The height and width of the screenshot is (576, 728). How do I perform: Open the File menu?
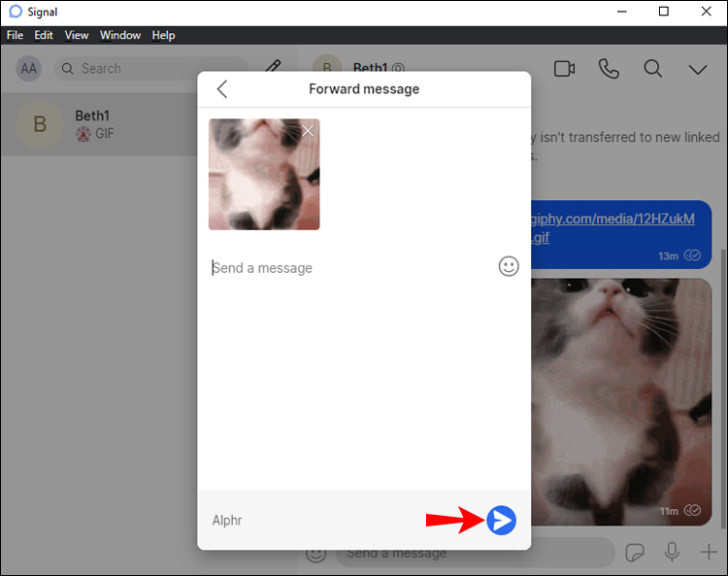coord(15,35)
